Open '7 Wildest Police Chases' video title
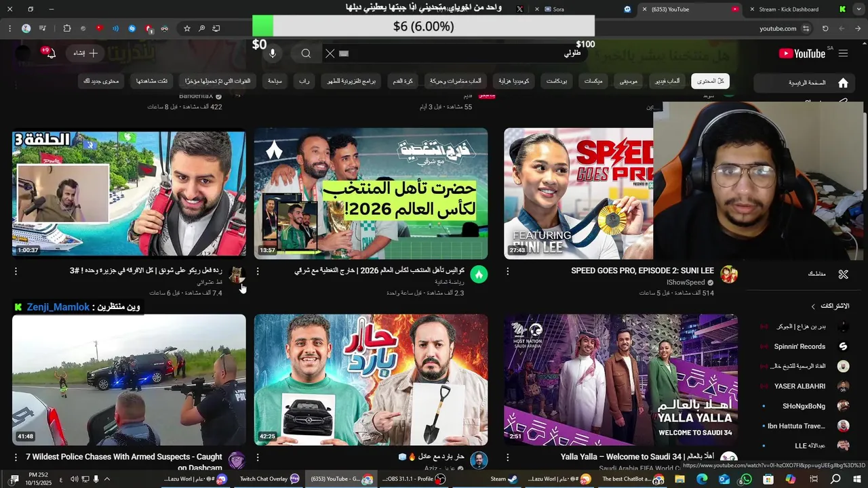Image resolution: width=868 pixels, height=488 pixels. tap(124, 462)
